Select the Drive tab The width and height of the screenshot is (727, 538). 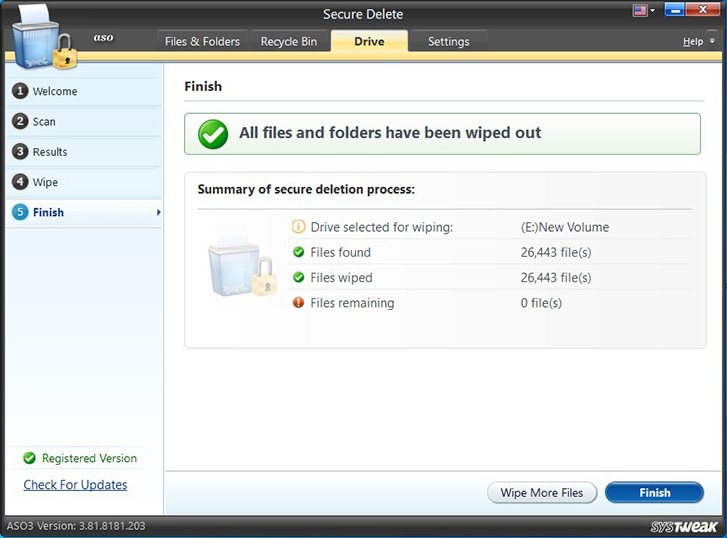point(368,42)
